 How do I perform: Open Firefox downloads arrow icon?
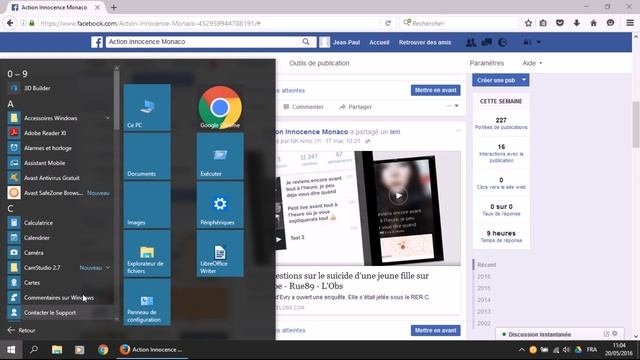(576, 23)
